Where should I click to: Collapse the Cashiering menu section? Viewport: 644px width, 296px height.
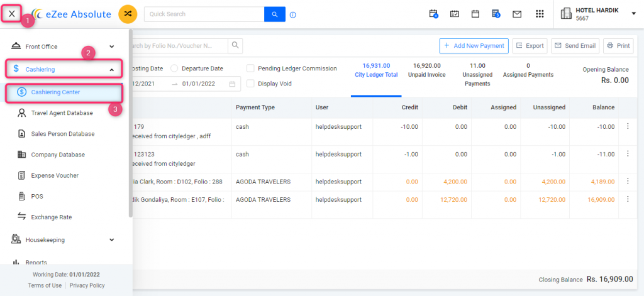pos(112,70)
